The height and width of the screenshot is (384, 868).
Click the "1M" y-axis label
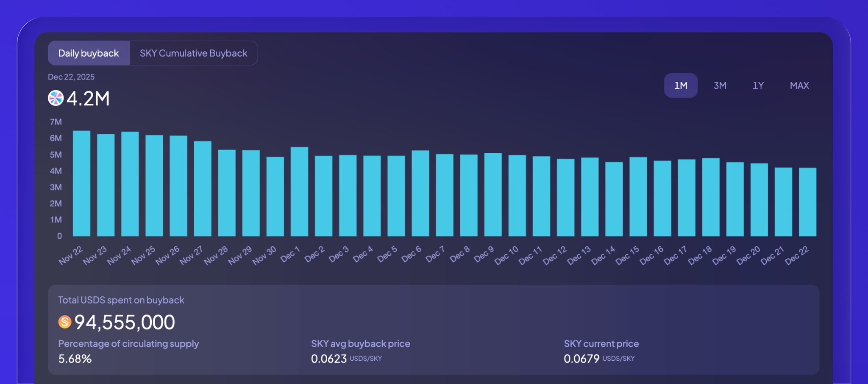(56, 220)
